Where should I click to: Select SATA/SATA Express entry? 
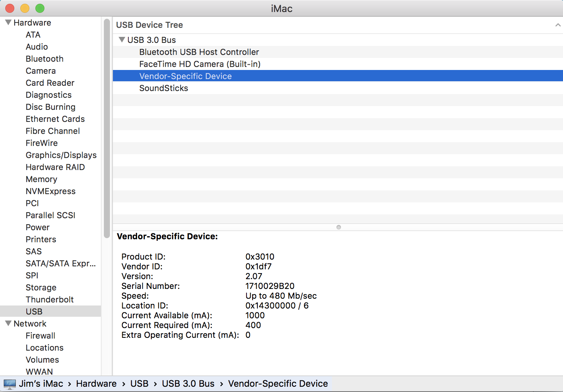pyautogui.click(x=61, y=263)
